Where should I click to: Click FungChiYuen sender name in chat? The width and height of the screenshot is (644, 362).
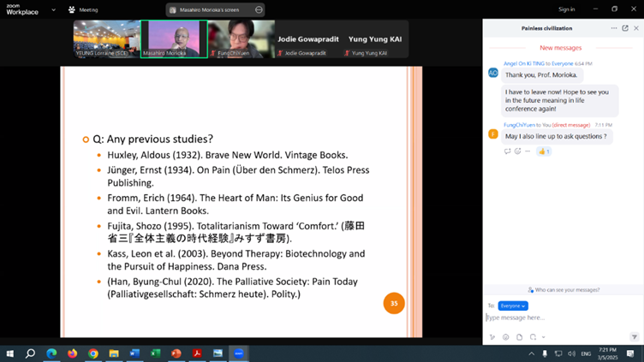[519, 125]
